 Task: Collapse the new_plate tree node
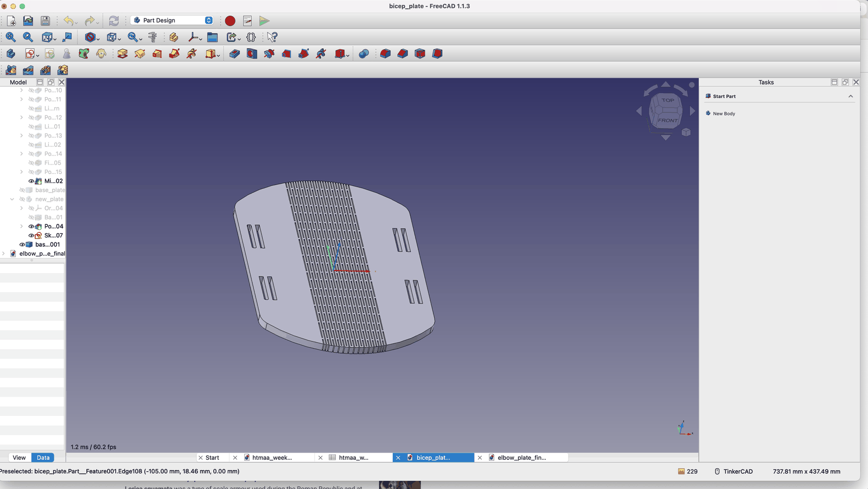(x=12, y=199)
